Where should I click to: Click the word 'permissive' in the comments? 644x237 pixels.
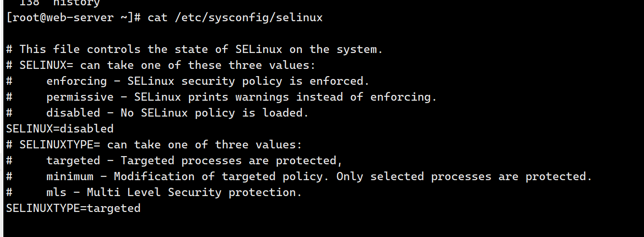pyautogui.click(x=80, y=97)
